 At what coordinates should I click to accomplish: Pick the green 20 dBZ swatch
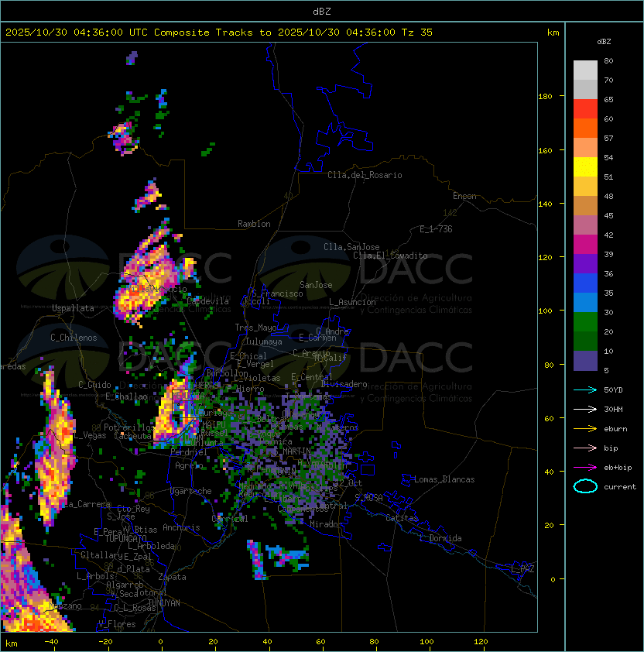click(585, 322)
